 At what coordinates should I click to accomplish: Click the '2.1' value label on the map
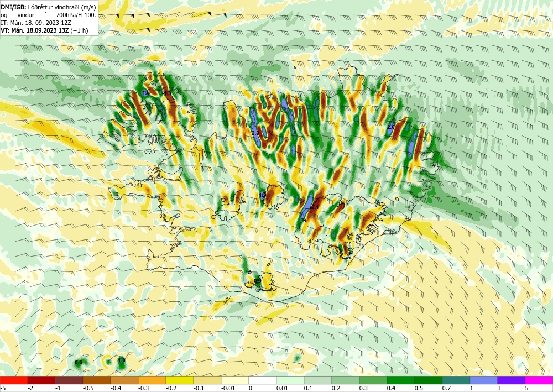pos(315,207)
